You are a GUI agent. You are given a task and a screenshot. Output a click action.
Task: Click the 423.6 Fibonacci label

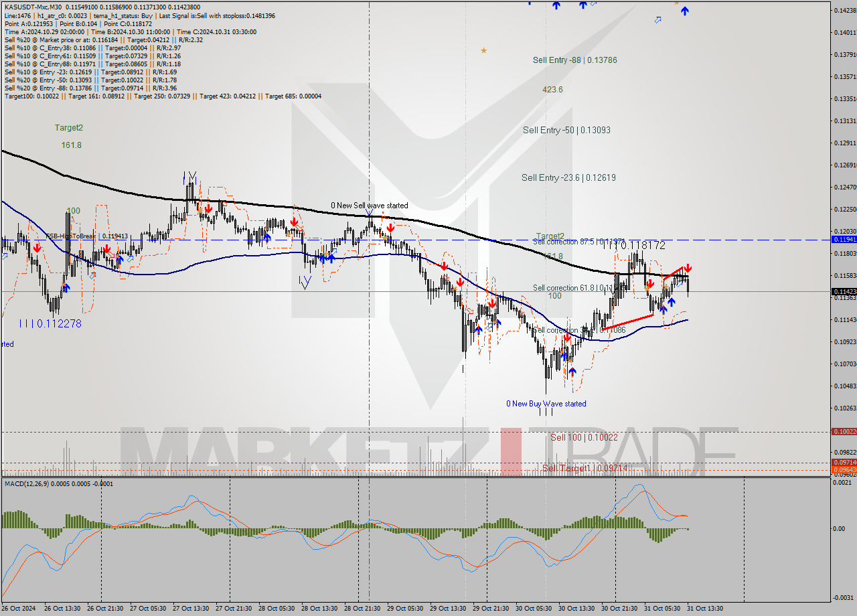click(552, 90)
